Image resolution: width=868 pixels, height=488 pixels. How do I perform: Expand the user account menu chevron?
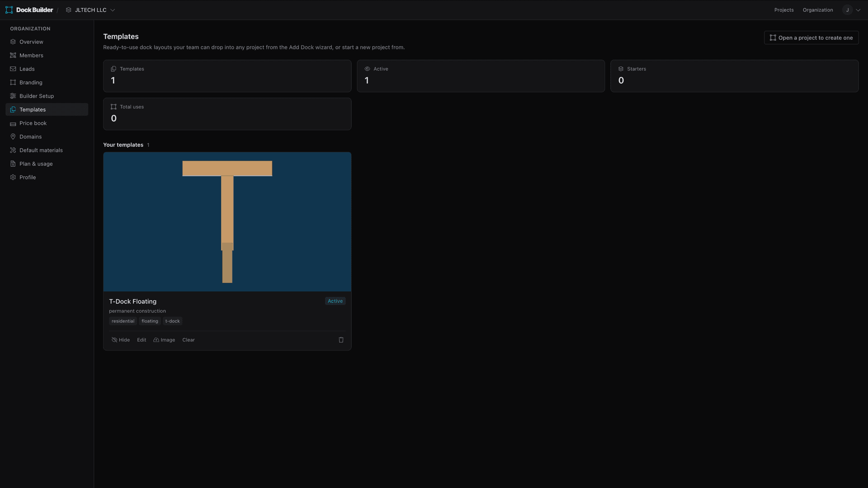(858, 10)
